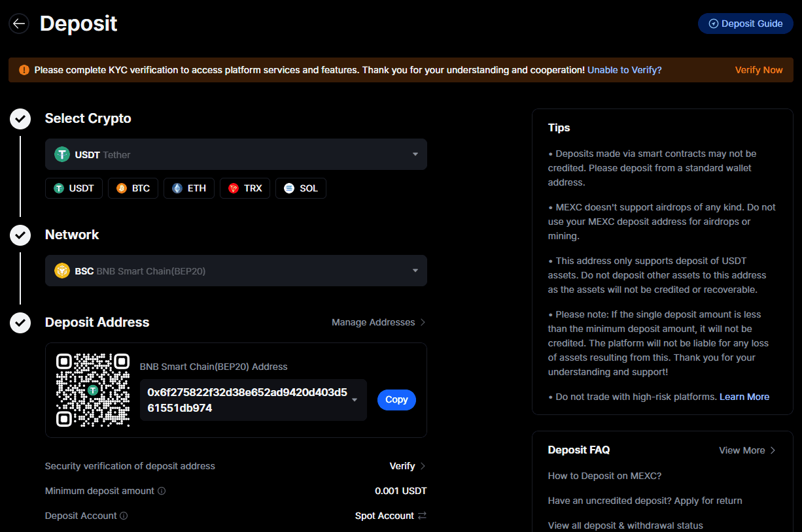Open Manage Addresses
The width and height of the screenshot is (802, 532).
[x=379, y=322]
